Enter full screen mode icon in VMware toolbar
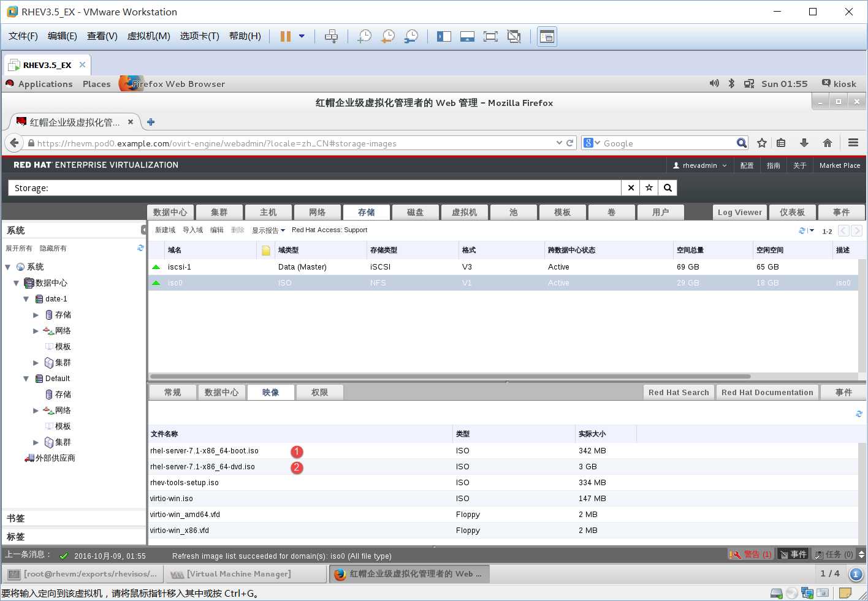The height and width of the screenshot is (601, 868). [490, 37]
